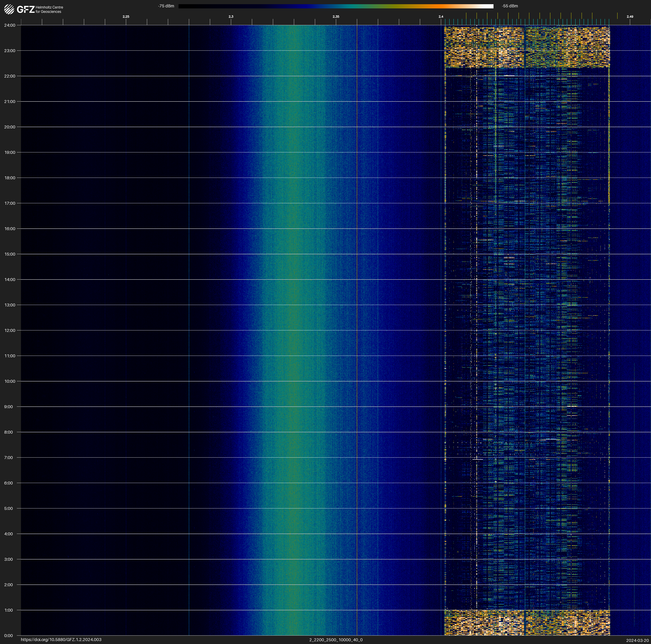Click the 2.3 frequency axis label
The width and height of the screenshot is (651, 644).
pyautogui.click(x=231, y=17)
